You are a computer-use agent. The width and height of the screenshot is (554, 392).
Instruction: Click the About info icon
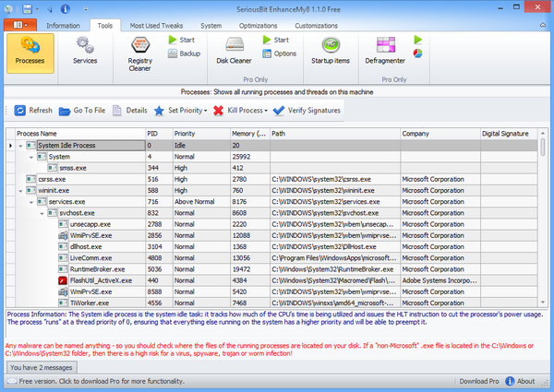(x=510, y=381)
